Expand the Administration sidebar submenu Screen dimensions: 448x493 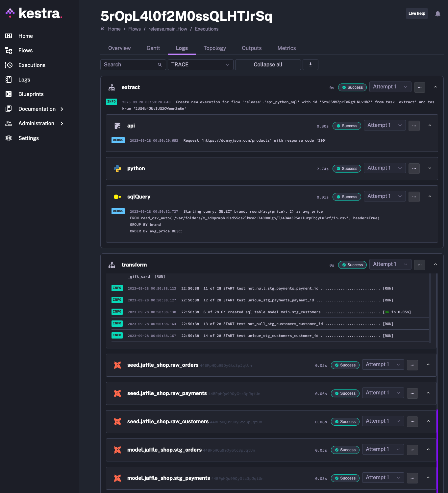[x=62, y=124]
